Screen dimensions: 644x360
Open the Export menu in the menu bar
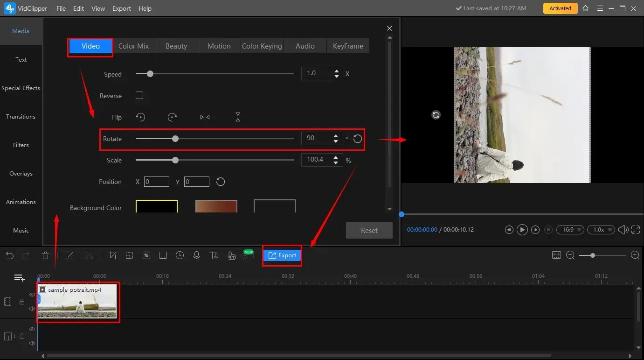coord(121,8)
